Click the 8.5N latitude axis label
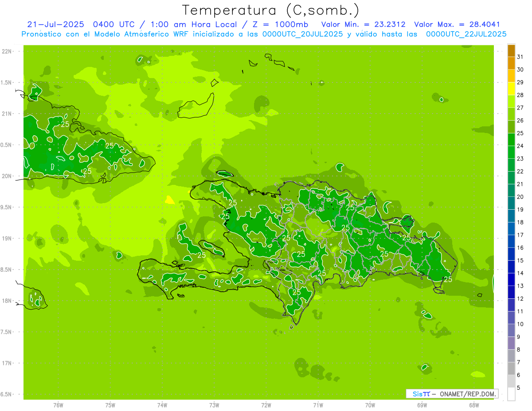This screenshot has width=532, height=411. [7, 270]
